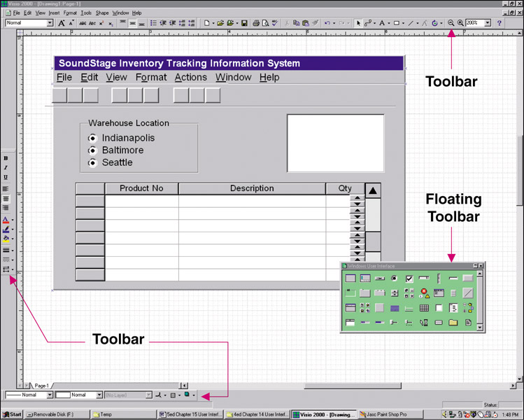Screen dimensions: 524x420
Task: Click the empty picture box in mockup
Action: pyautogui.click(x=336, y=143)
